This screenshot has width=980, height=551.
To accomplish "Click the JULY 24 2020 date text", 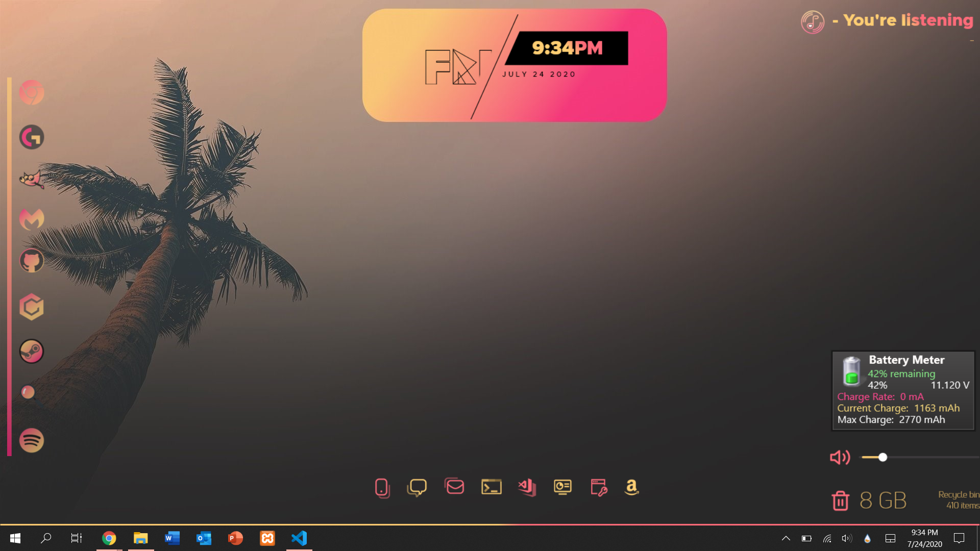I will pyautogui.click(x=538, y=74).
